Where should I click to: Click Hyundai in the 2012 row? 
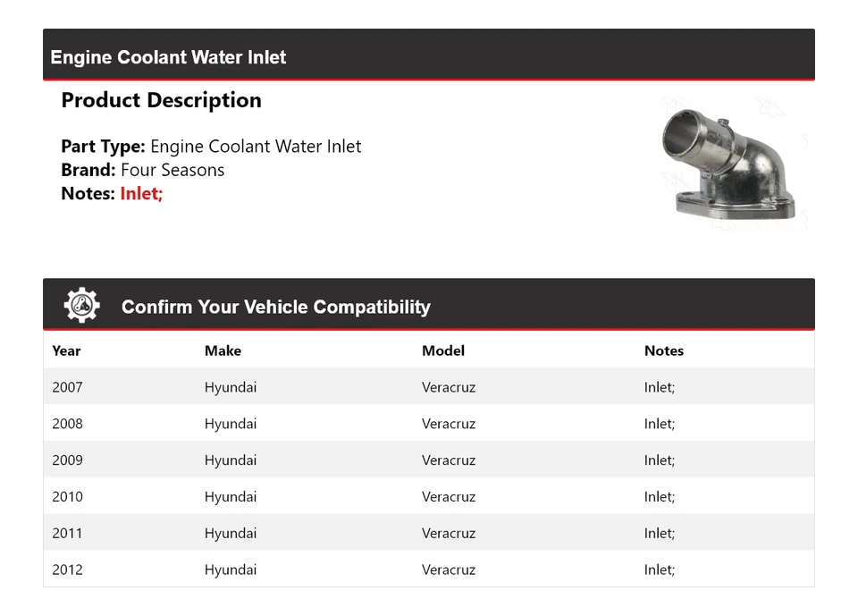point(230,570)
